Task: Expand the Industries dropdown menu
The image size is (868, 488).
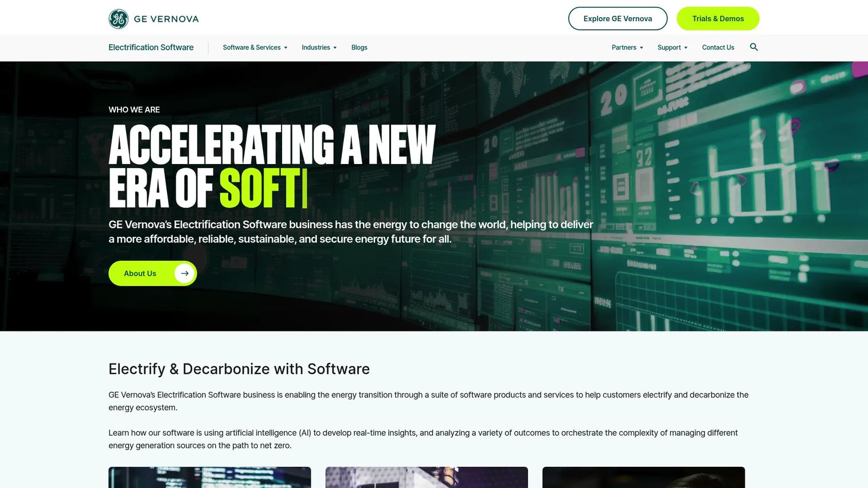Action: click(319, 48)
